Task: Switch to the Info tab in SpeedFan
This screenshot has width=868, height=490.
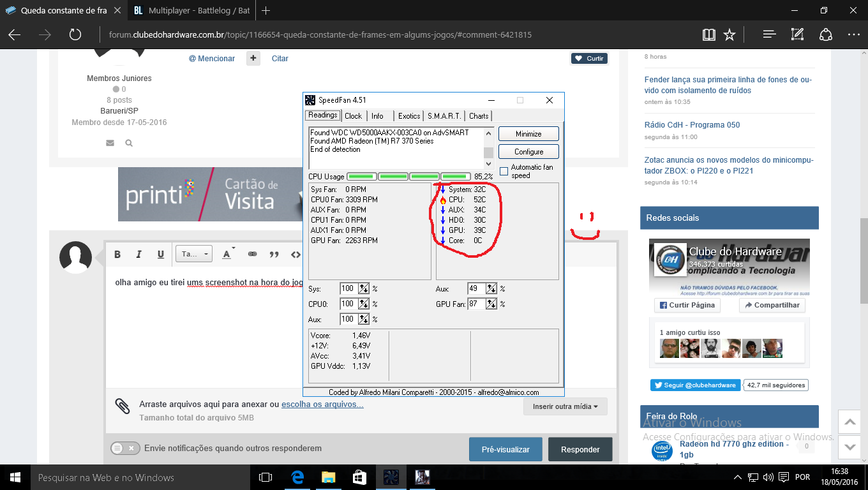Action: tap(377, 116)
